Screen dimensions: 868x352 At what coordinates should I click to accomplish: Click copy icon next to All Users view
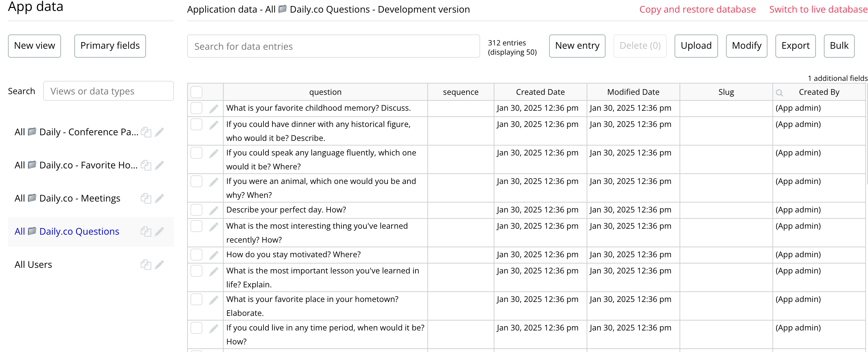pos(146,264)
